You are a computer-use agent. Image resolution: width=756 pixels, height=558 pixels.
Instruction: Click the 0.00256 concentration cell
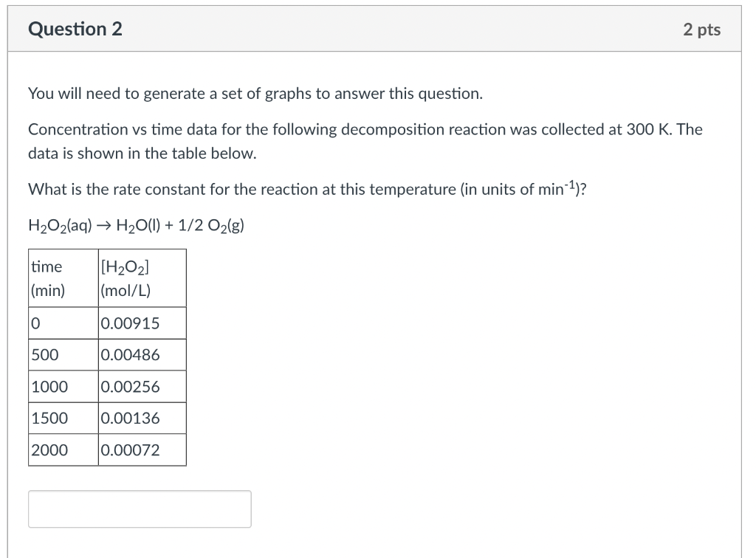(142, 387)
